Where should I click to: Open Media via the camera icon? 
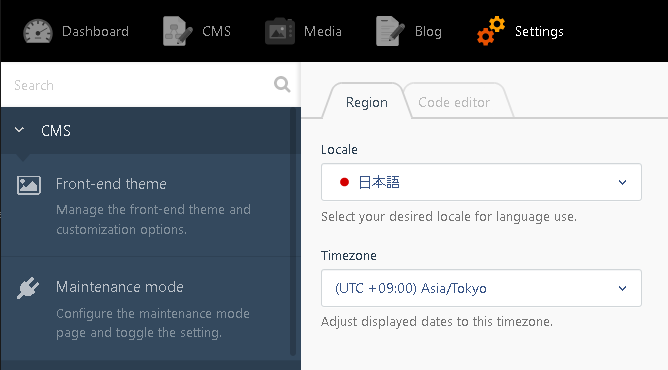(279, 31)
